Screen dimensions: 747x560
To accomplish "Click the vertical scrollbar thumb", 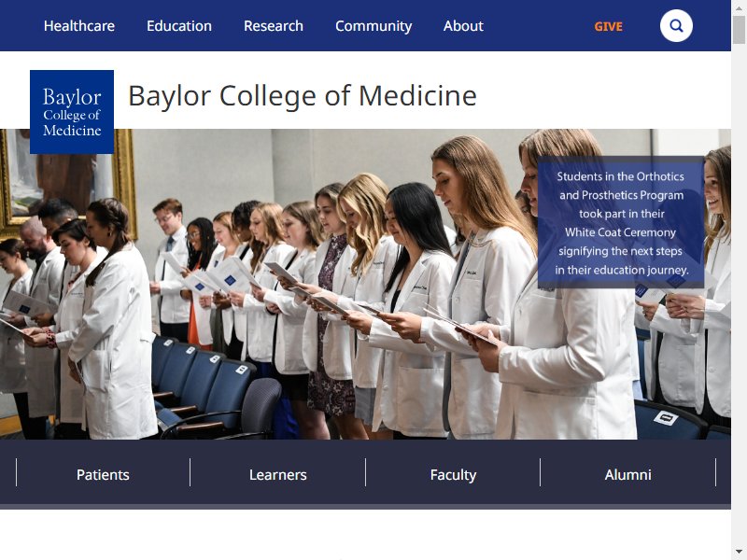I will (x=739, y=29).
